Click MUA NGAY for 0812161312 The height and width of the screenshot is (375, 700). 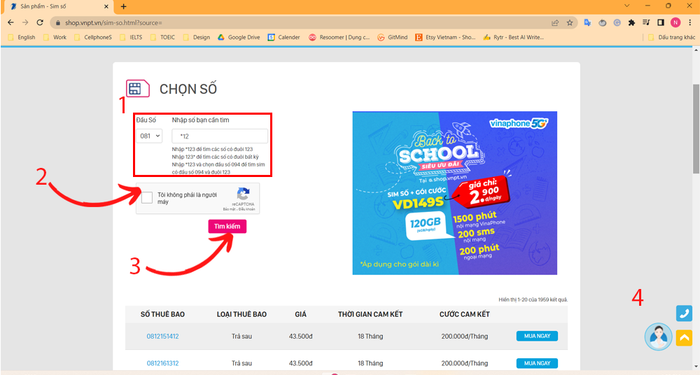pos(537,363)
